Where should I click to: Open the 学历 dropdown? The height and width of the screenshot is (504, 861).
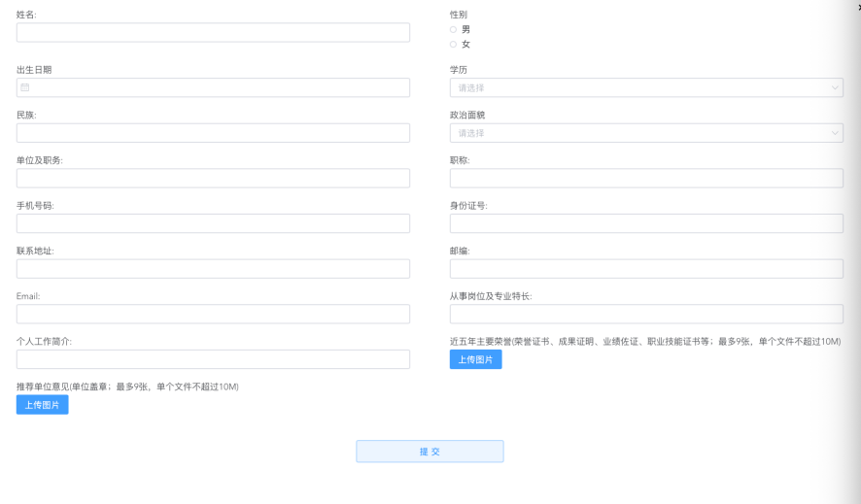tap(645, 87)
